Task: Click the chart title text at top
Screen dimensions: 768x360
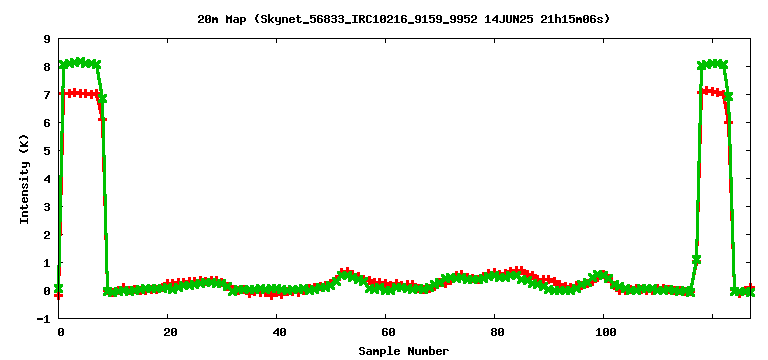Action: pos(404,19)
